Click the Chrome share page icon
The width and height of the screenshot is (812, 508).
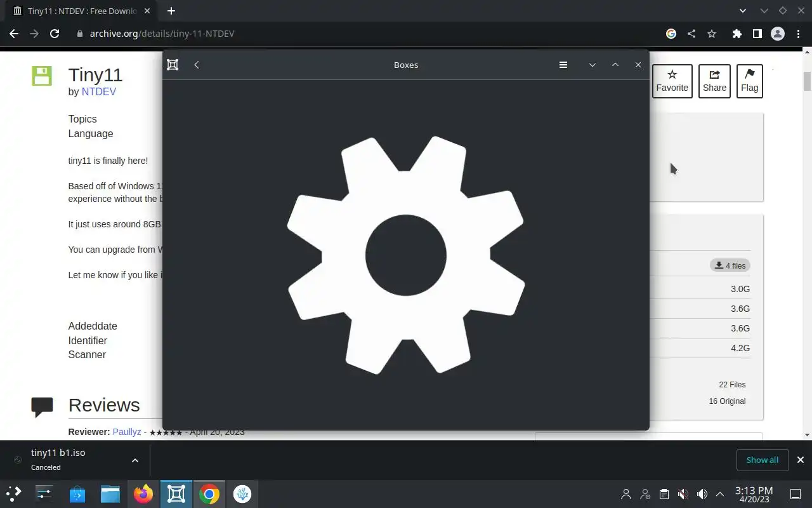pos(691,34)
